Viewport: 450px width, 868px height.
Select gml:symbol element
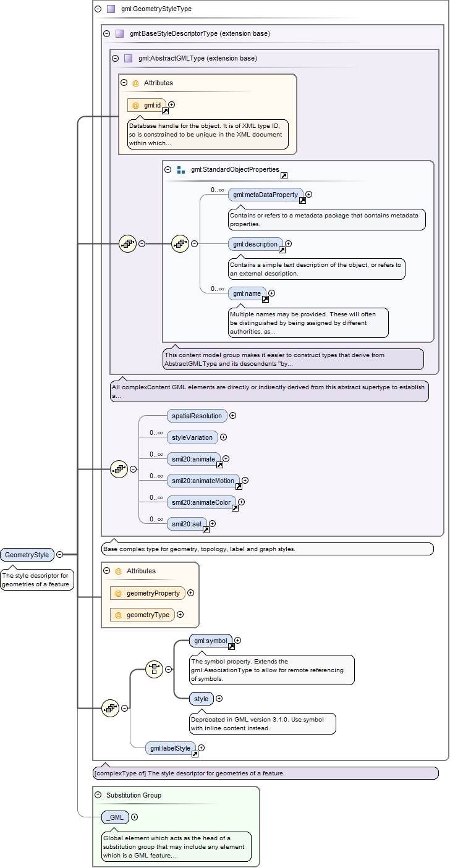(211, 641)
